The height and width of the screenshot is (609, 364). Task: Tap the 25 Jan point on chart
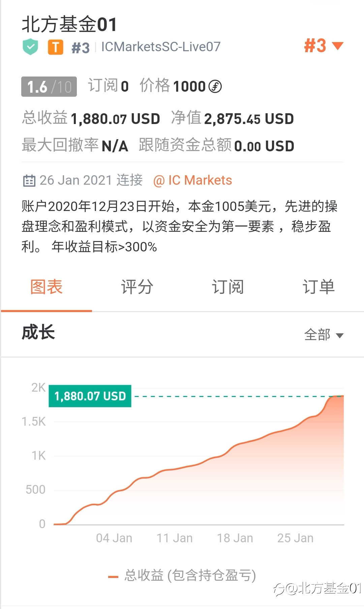pyautogui.click(x=295, y=538)
